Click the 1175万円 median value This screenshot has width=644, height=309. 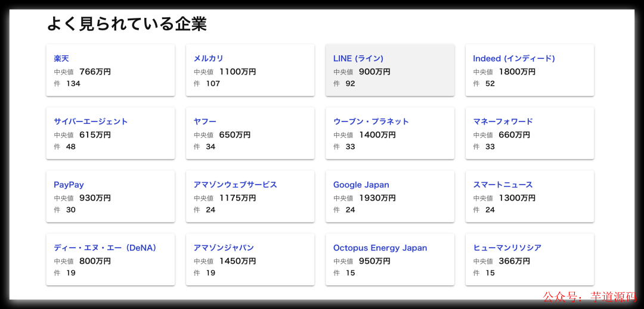pyautogui.click(x=237, y=198)
